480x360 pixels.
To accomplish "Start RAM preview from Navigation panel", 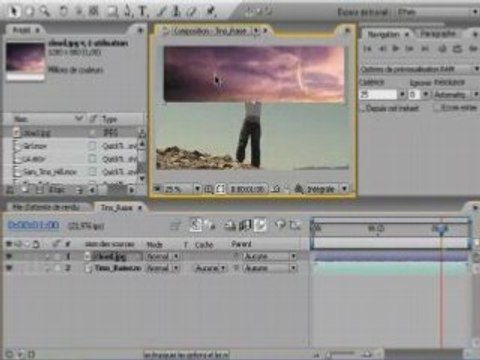I will [x=473, y=49].
